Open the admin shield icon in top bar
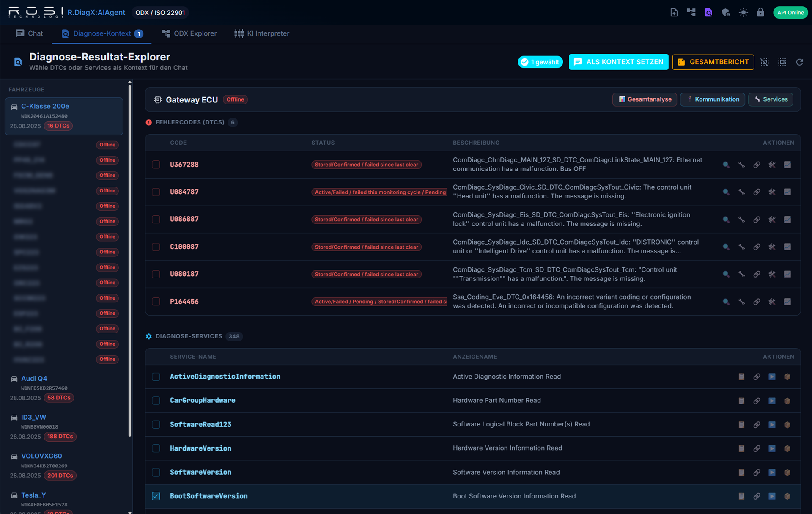Screen dimensions: 812x514 726,12
